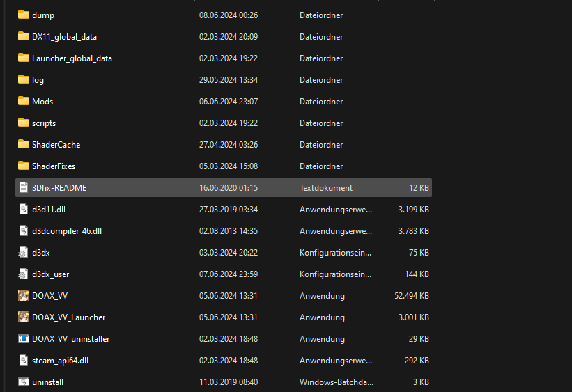Select the file name d3dx_user
572x392 pixels.
[50, 274]
